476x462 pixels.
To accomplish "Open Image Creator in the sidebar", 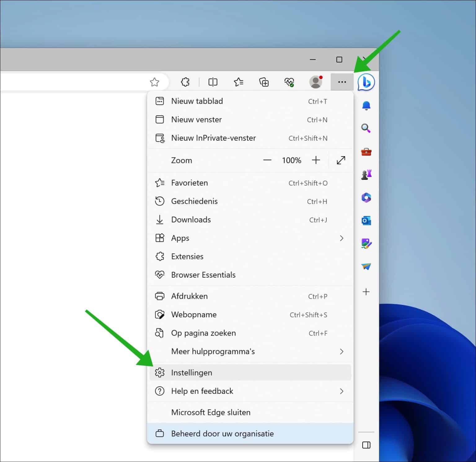I will 366,244.
